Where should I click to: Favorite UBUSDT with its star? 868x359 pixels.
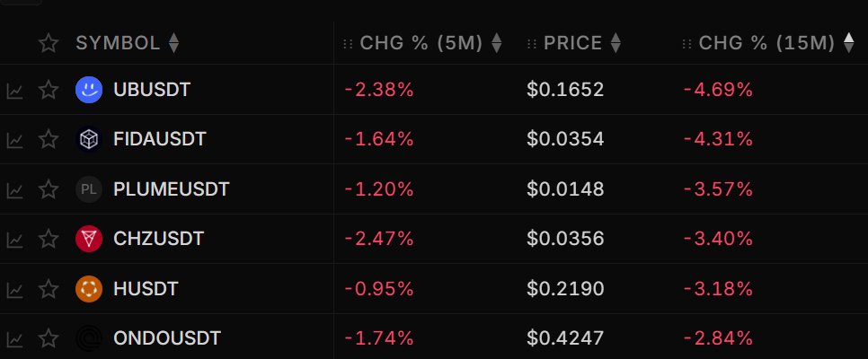coord(49,89)
